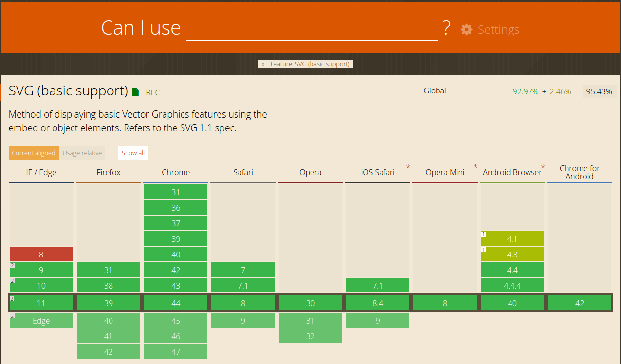This screenshot has width=621, height=364.
Task: Select the IE 9 version cell
Action: coord(41,270)
